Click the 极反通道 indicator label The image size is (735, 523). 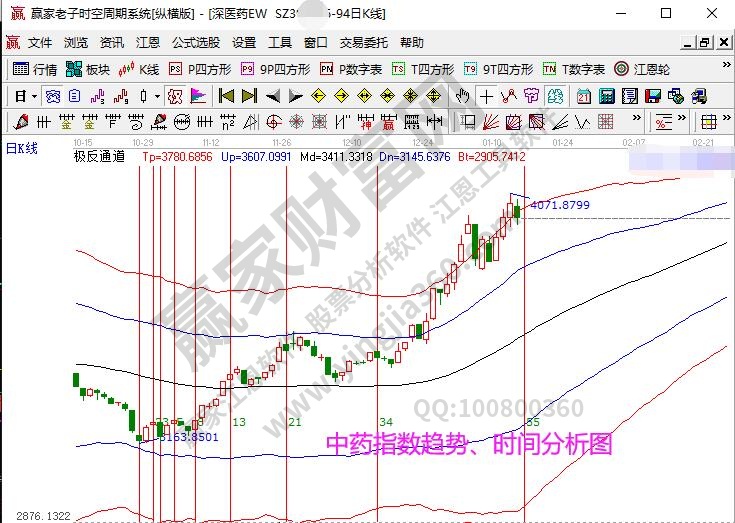99,157
